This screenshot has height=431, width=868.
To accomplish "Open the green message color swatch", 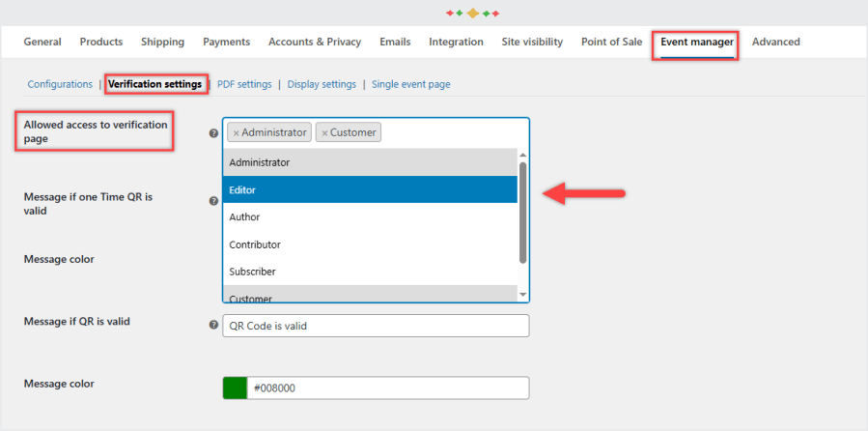I will point(235,388).
